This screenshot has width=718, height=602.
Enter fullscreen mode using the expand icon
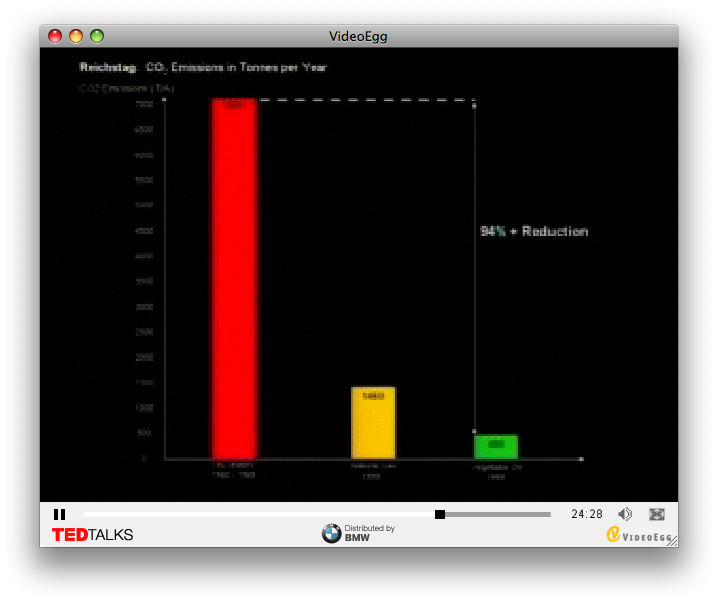(657, 514)
